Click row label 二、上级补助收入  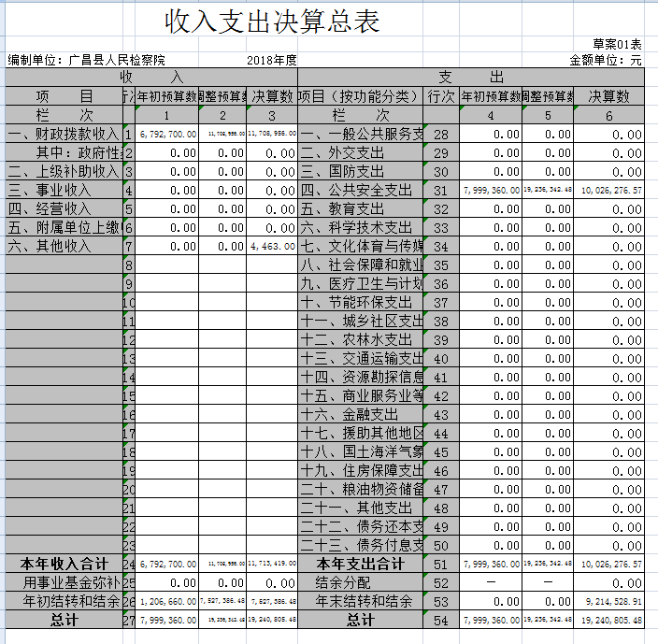point(64,171)
